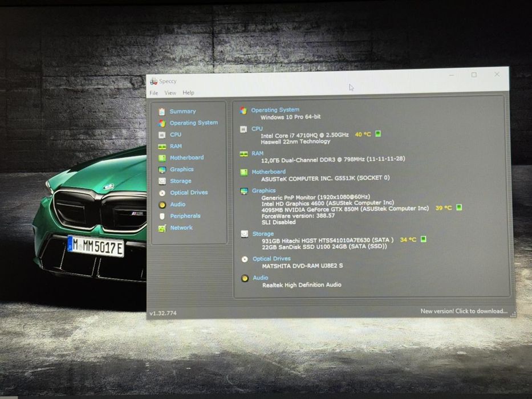This screenshot has height=399, width=532.
Task: Click 'New version! Click to download...' link
Action: click(464, 311)
